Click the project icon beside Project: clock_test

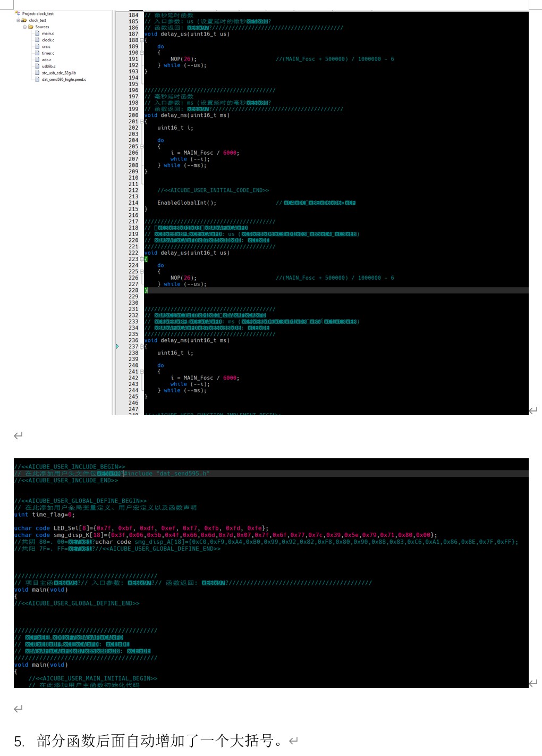click(18, 13)
